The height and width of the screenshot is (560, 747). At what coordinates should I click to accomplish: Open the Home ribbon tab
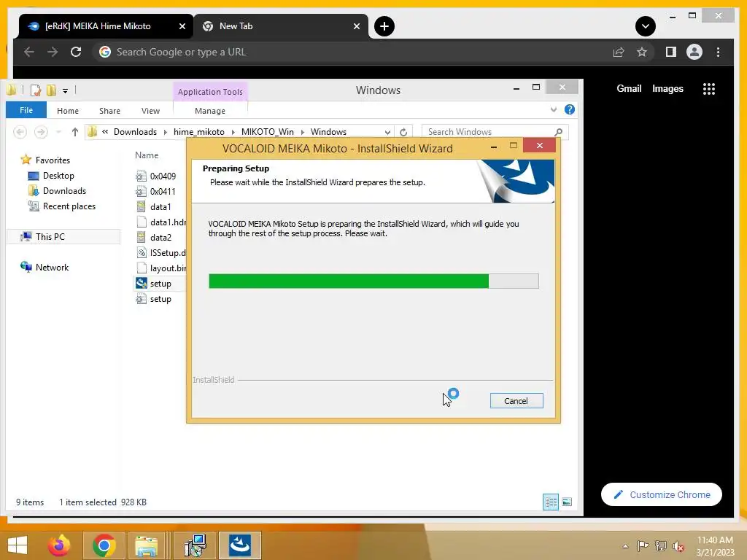(x=68, y=111)
